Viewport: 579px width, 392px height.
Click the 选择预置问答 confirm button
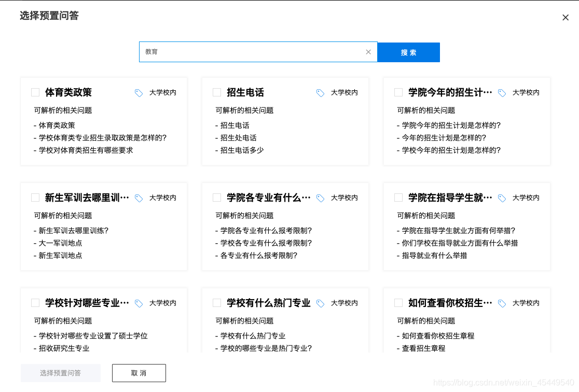coord(61,373)
